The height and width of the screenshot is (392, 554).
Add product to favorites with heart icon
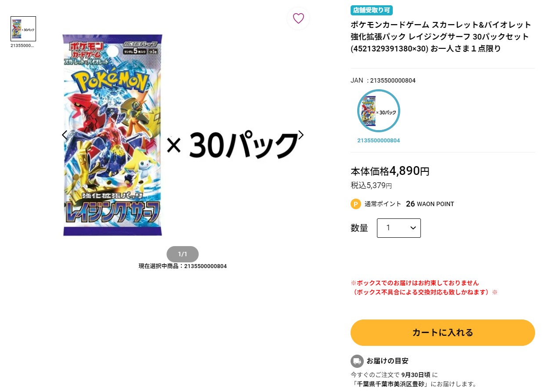click(298, 18)
